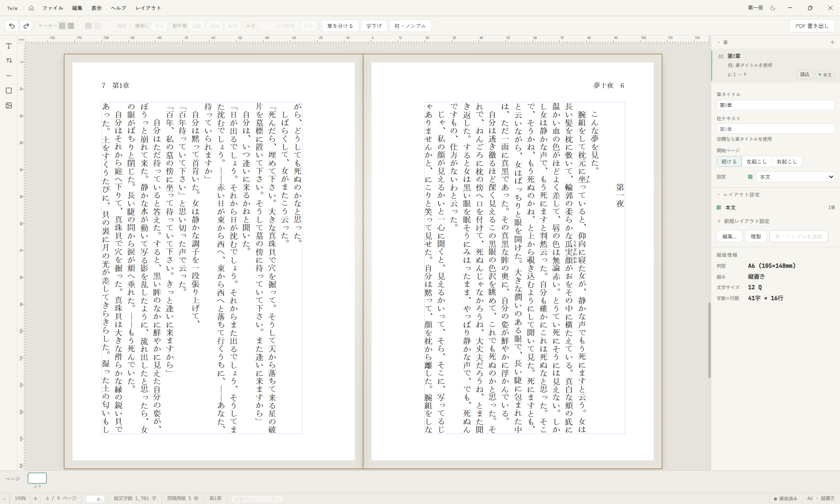Screen dimensions: 840x504
Task: Select the 第1章 chapter row
Action: coord(776,65)
